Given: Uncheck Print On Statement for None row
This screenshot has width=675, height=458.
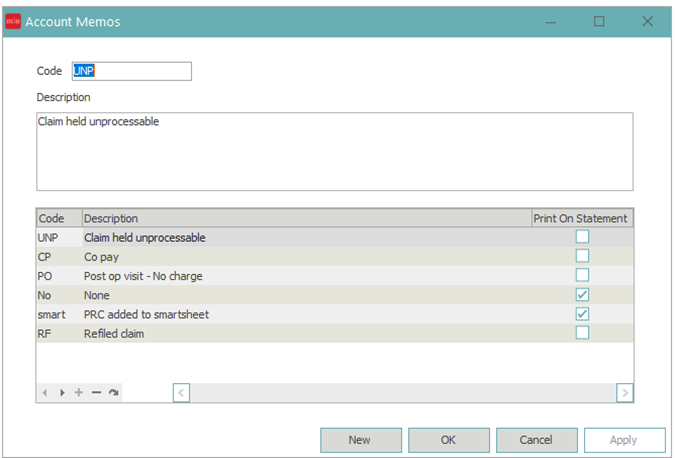Looking at the screenshot, I should tap(582, 295).
